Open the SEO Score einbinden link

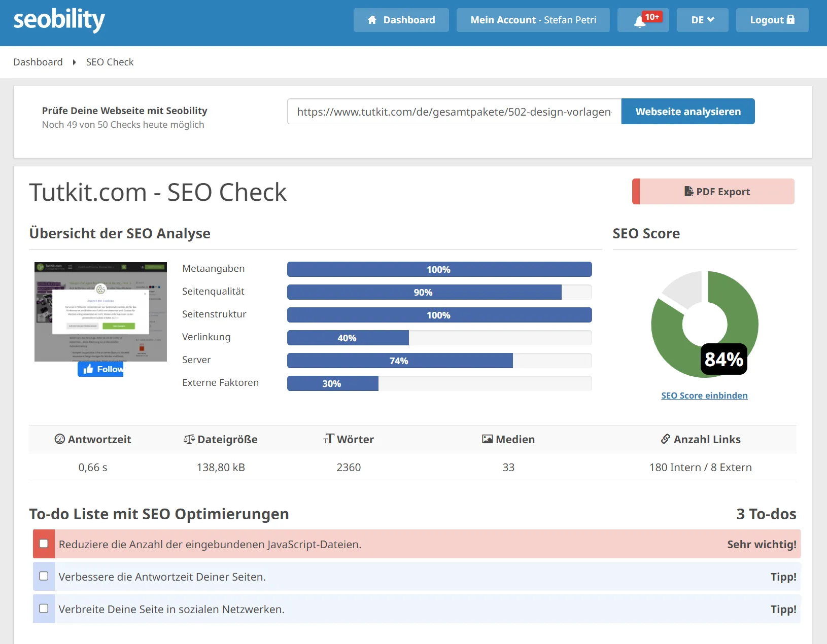pyautogui.click(x=704, y=396)
